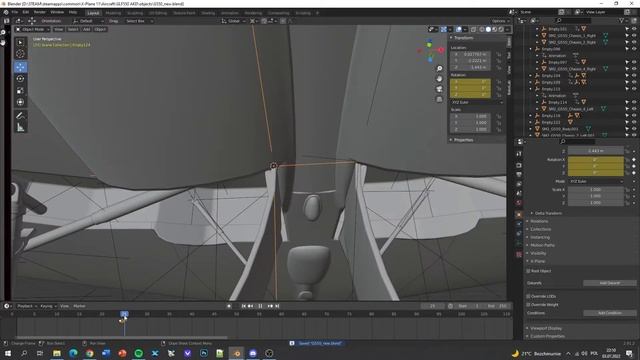Click current frame marker in timeline
Screen dimensions: 640x360
pos(124,314)
